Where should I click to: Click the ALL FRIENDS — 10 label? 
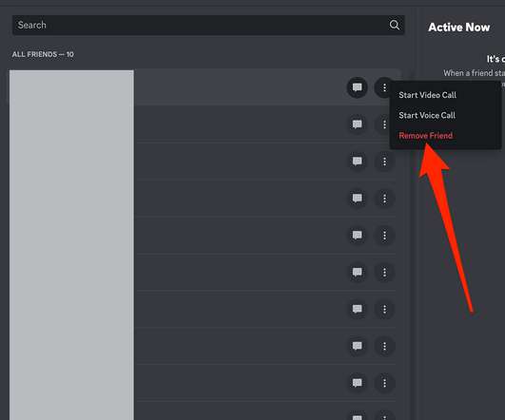43,54
